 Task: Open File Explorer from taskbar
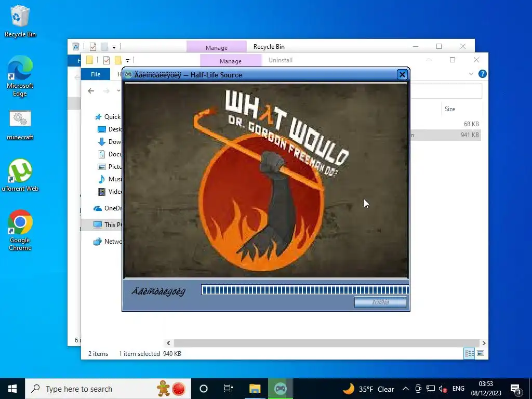point(255,389)
